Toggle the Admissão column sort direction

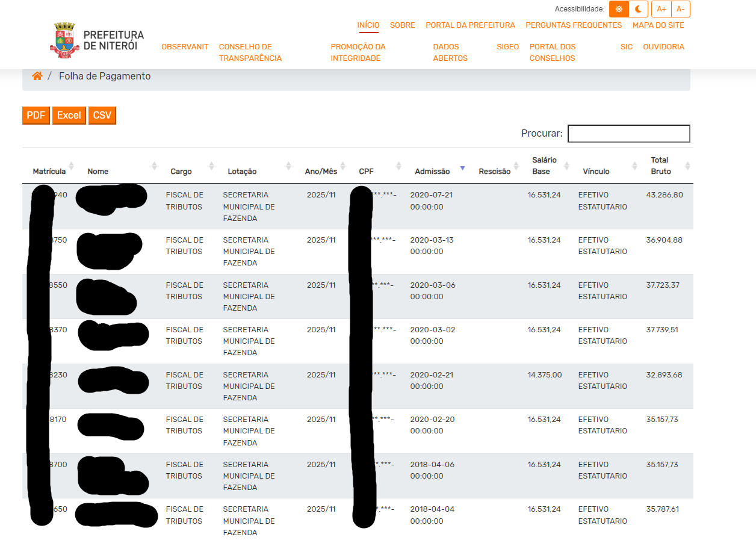pos(462,169)
